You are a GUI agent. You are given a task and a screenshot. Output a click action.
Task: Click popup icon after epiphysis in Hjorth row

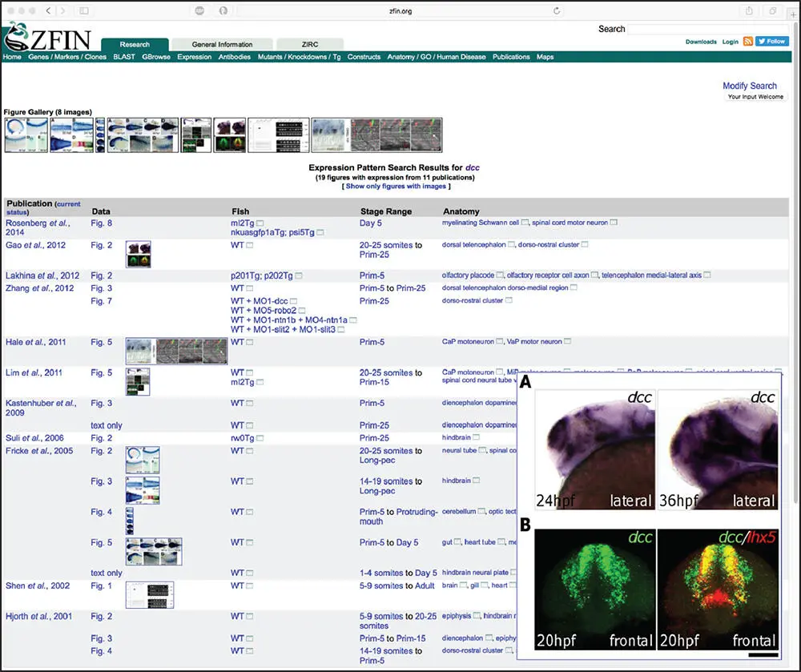[x=477, y=616]
